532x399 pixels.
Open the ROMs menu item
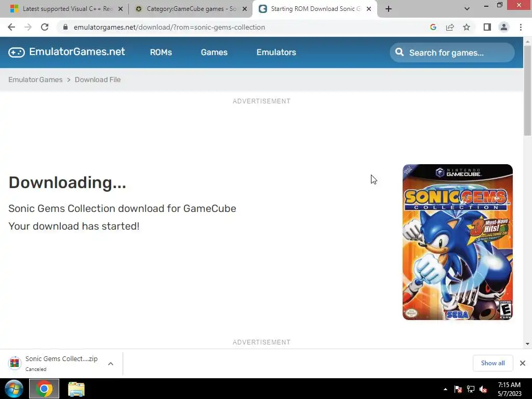[x=161, y=52]
